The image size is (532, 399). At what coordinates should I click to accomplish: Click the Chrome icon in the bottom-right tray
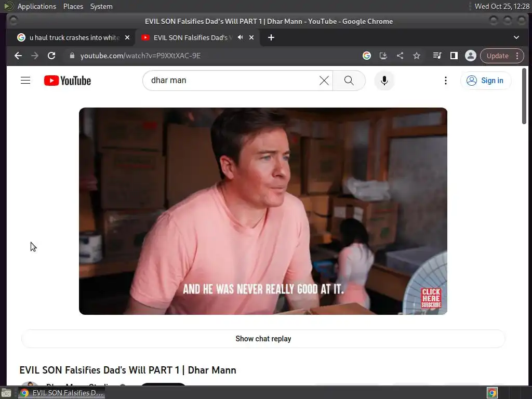coord(493,393)
